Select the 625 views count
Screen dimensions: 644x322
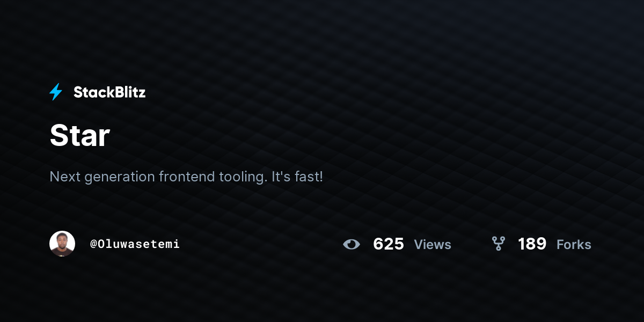tap(389, 244)
